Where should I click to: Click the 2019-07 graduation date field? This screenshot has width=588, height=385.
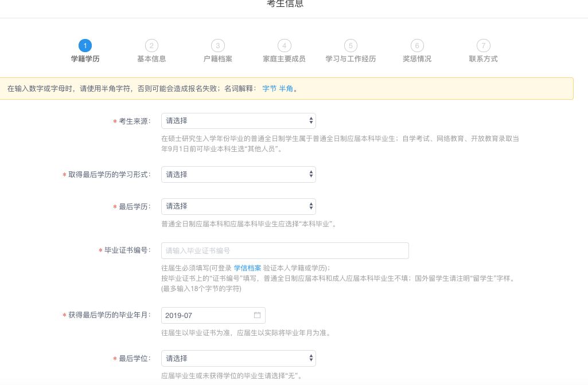tap(207, 315)
